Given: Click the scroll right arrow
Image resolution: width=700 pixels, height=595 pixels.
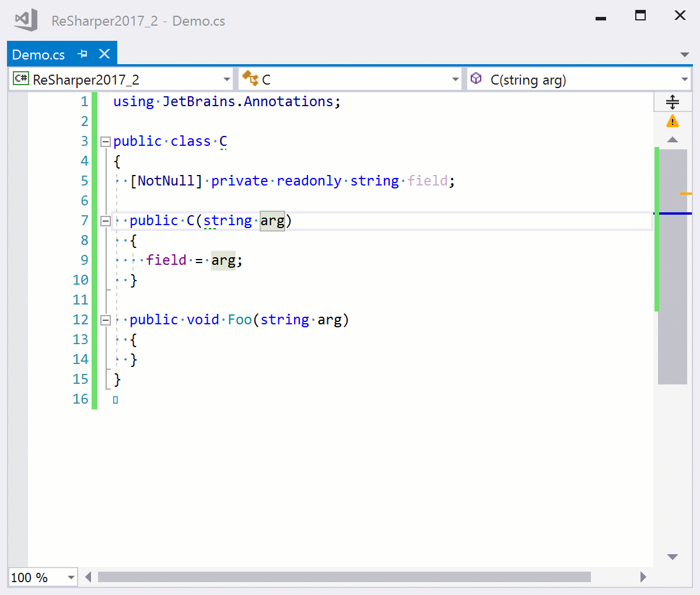Looking at the screenshot, I should tap(643, 577).
